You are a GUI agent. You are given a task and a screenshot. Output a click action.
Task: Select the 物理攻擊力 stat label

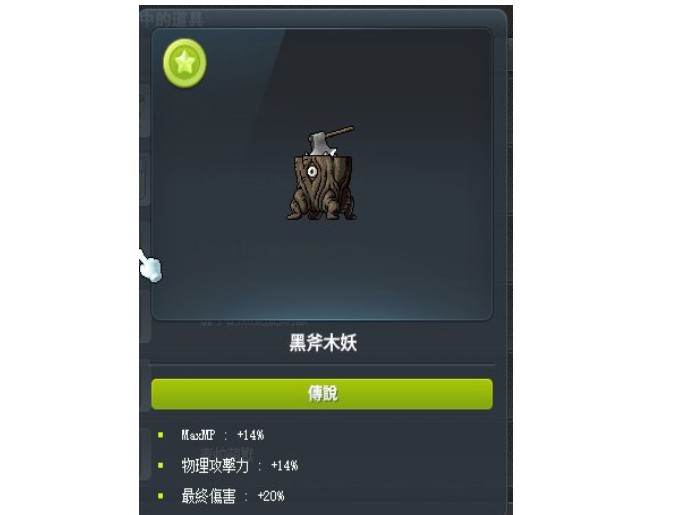[x=215, y=466]
